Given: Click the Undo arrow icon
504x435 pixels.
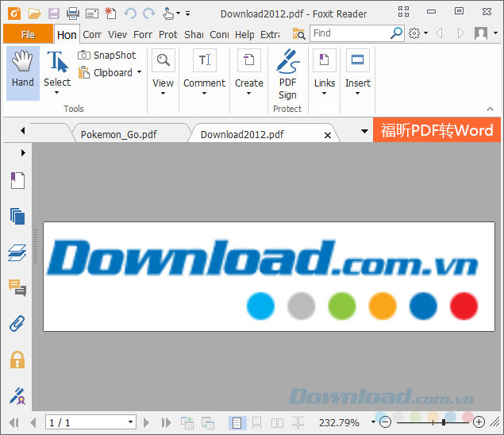Looking at the screenshot, I should click(130, 13).
